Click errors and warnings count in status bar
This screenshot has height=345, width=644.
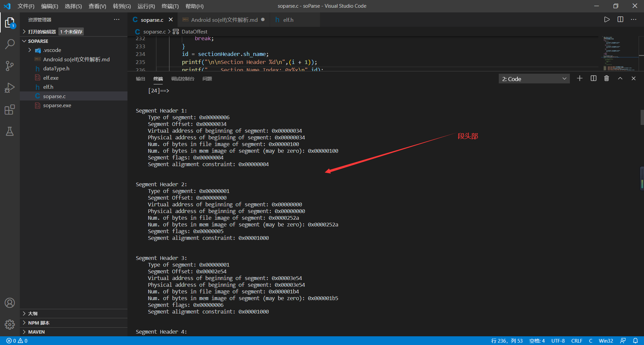[x=17, y=341]
